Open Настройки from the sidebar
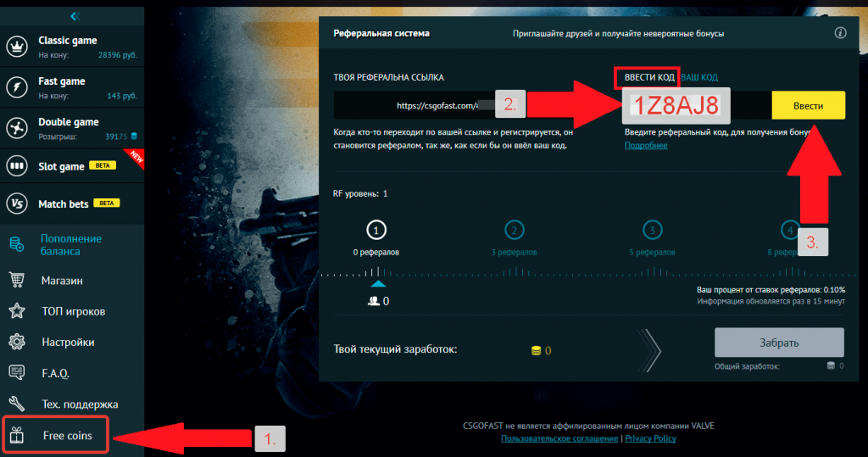868x457 pixels. tap(68, 343)
